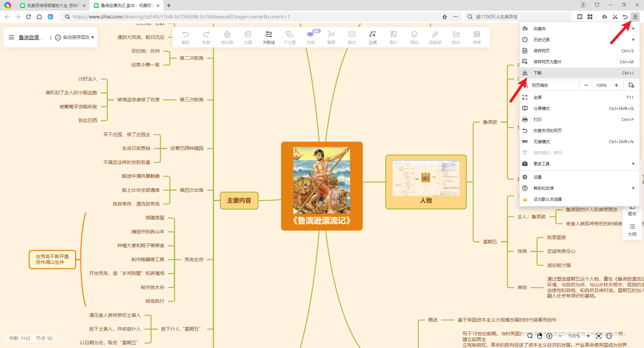Select the Format Painter (格式刷) tool
Viewport: 644px width, 348px height.
click(x=227, y=37)
